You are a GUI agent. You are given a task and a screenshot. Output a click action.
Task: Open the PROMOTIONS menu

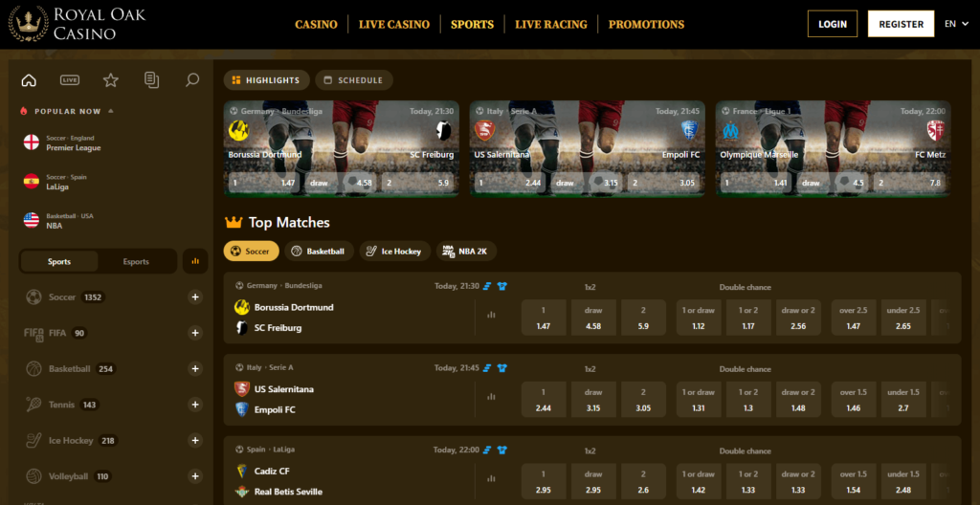[646, 24]
